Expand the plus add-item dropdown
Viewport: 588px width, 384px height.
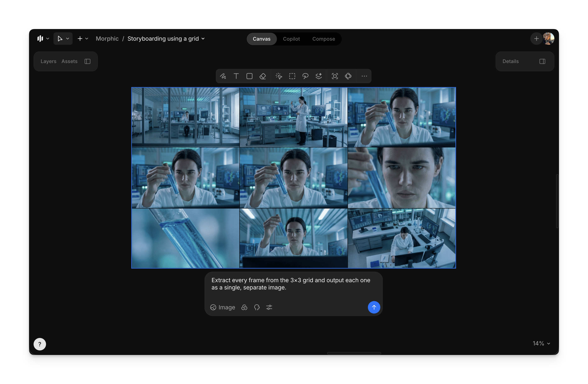[x=83, y=39]
